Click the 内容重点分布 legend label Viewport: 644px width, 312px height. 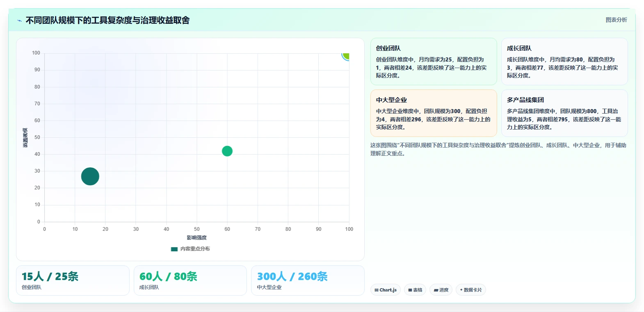coord(195,249)
